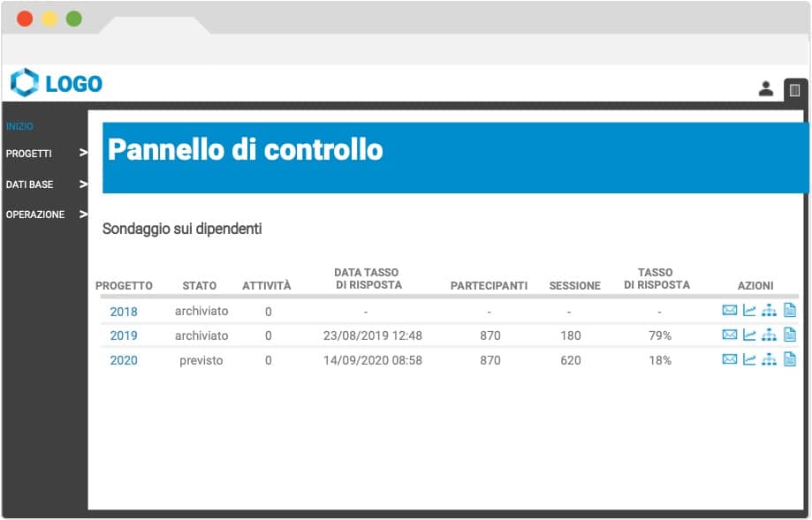812x520 pixels.
Task: Click the AZIONI column header
Action: pos(755,286)
